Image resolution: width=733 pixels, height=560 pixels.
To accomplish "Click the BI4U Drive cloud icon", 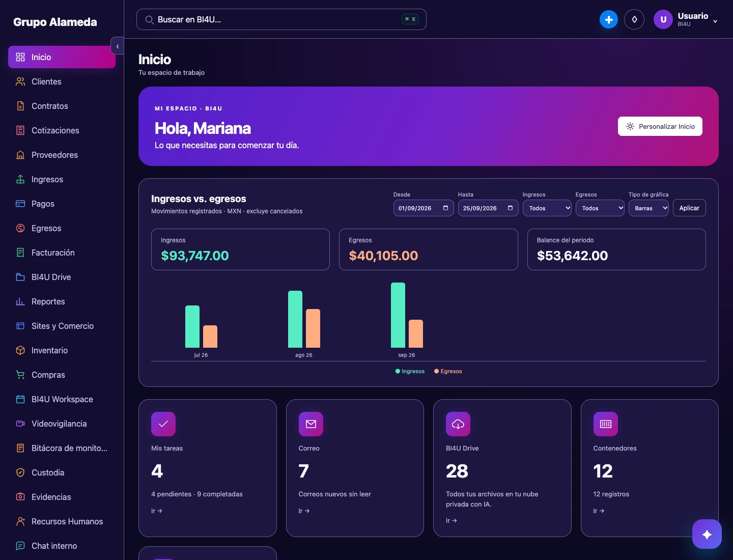I will pos(458,424).
